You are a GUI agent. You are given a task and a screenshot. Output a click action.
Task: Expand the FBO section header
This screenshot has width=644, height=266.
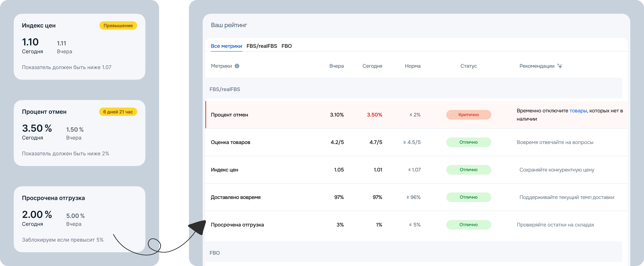[x=214, y=253]
